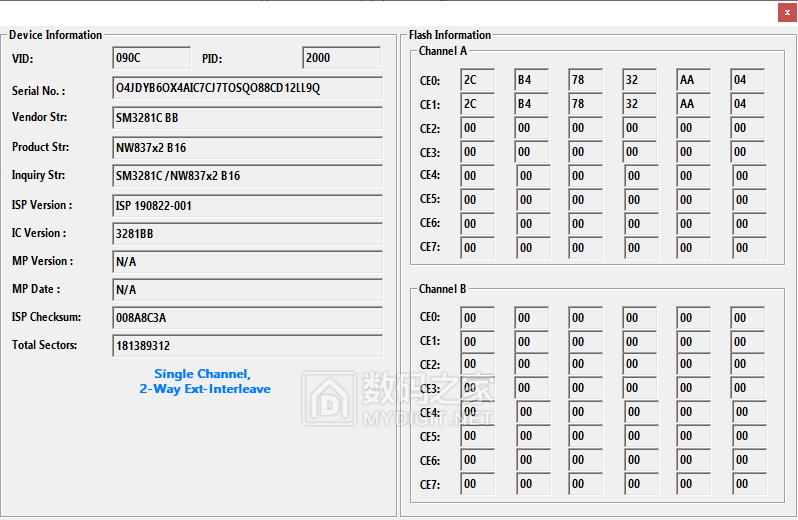Select the ISP Checksum field 008A8C3A
Screen dimensions: 798x520
(247, 318)
